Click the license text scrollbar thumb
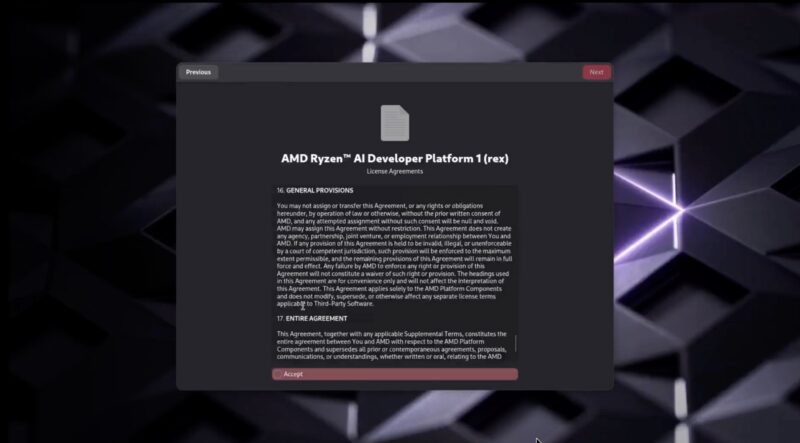Image resolution: width=800 pixels, height=443 pixels. (515, 343)
